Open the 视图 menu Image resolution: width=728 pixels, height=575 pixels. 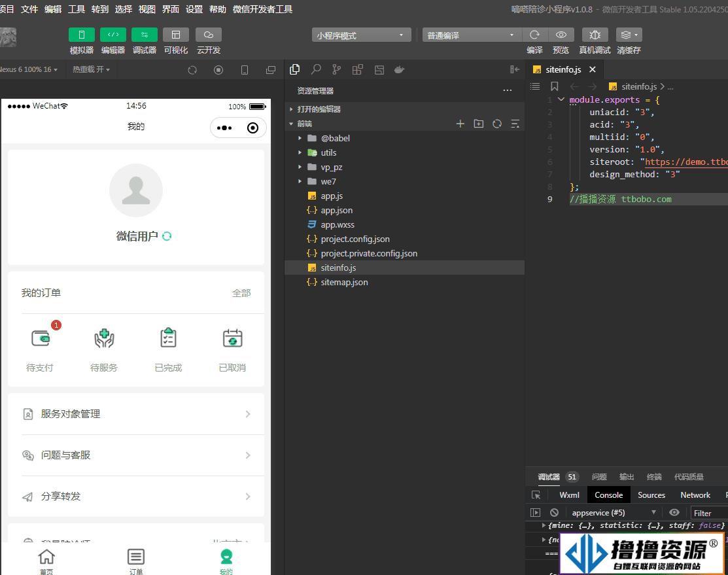[x=147, y=9]
